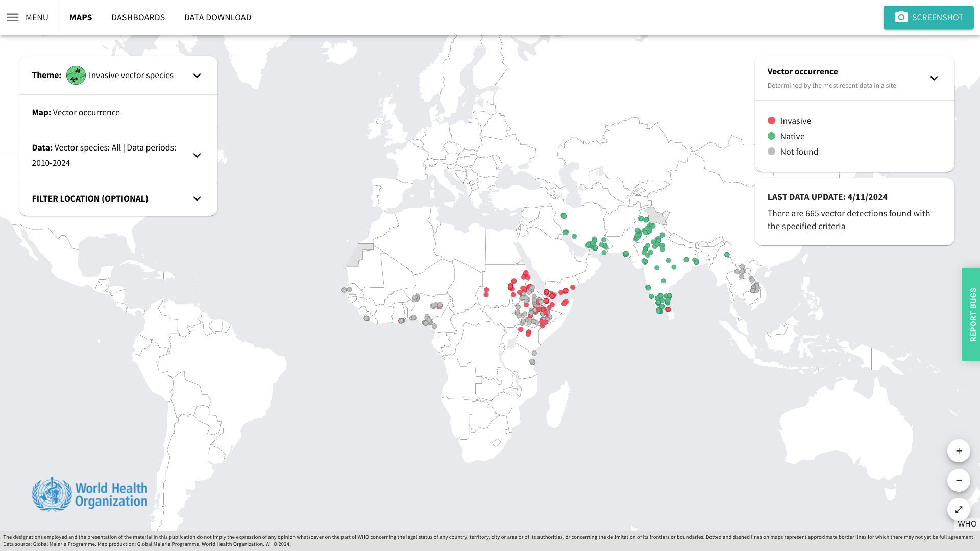Toggle the Native legend entry
This screenshot has width=980, height=551.
click(x=792, y=136)
